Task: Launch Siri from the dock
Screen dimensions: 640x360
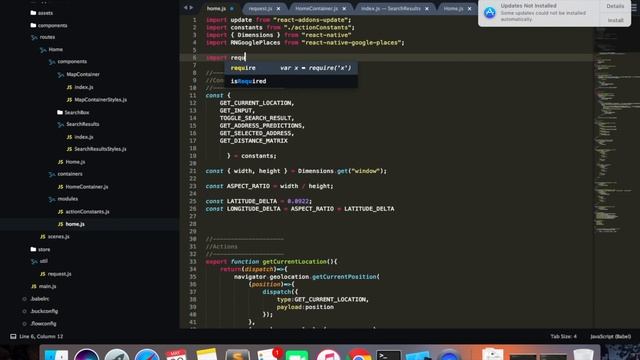Action: tap(86, 355)
